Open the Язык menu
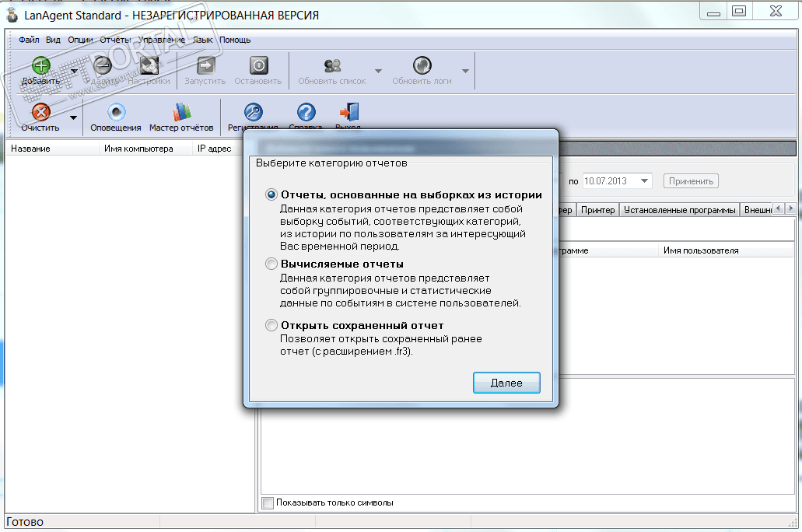802x532 pixels. tap(202, 40)
